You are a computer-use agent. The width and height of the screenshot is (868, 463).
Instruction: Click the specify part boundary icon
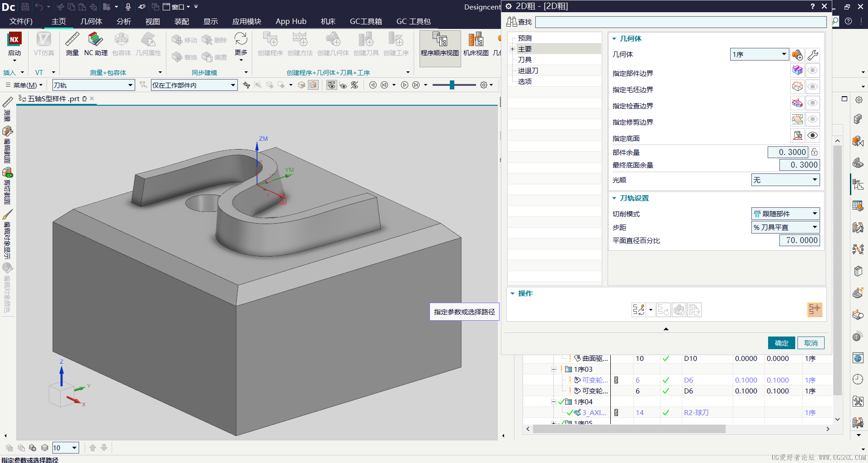(797, 70)
